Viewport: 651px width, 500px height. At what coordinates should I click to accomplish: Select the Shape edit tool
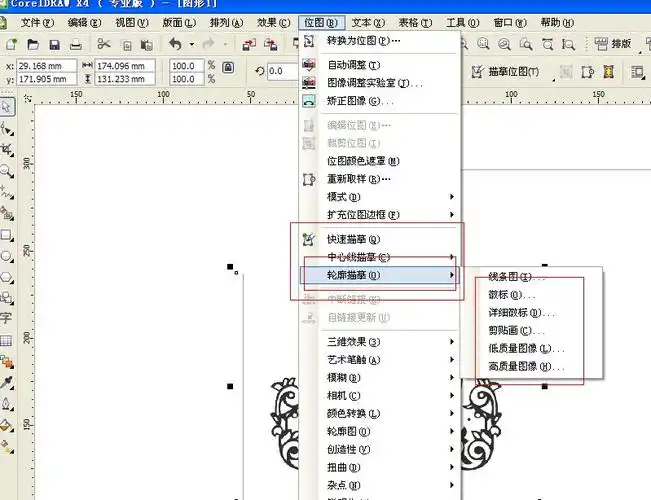7,129
